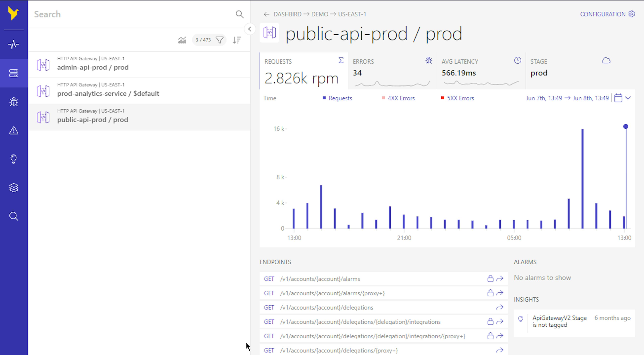644x355 pixels.
Task: Select prod-analytics-service / $default in list
Action: click(x=139, y=91)
